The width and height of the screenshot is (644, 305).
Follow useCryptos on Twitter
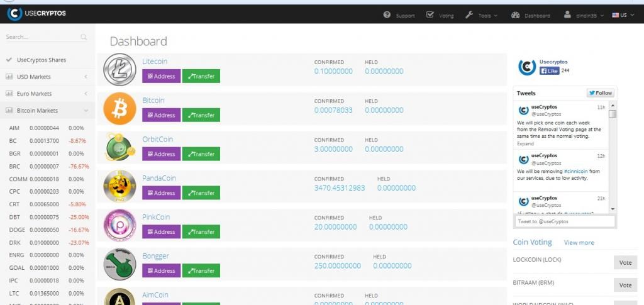pos(601,93)
